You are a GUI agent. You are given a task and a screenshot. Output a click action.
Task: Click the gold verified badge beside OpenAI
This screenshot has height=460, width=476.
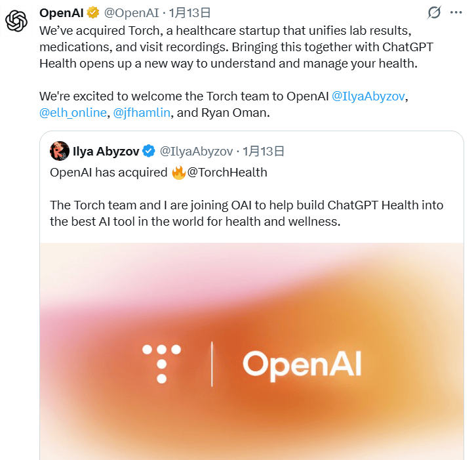click(92, 12)
